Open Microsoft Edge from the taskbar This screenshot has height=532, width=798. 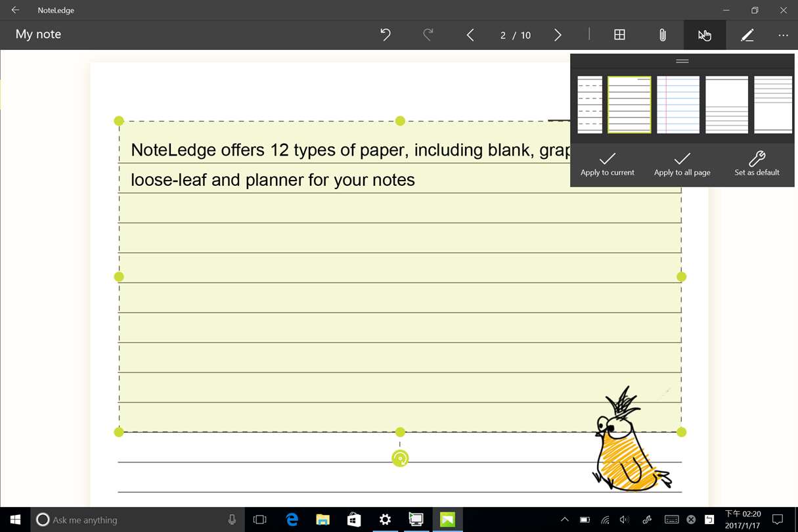point(292,520)
